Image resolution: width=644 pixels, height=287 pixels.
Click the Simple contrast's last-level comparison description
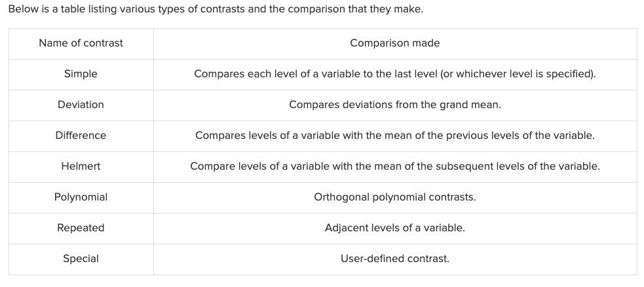[x=394, y=74]
